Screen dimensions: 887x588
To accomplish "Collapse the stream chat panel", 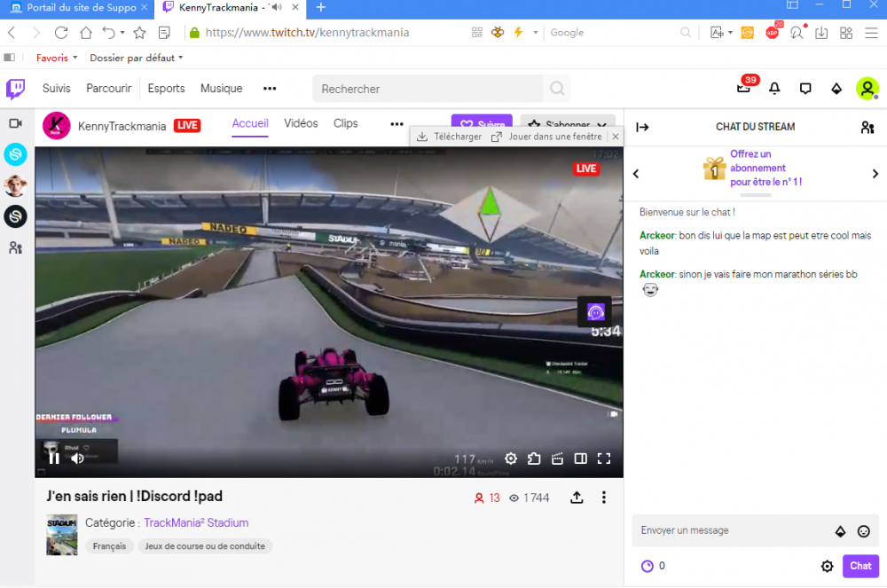I will [643, 127].
